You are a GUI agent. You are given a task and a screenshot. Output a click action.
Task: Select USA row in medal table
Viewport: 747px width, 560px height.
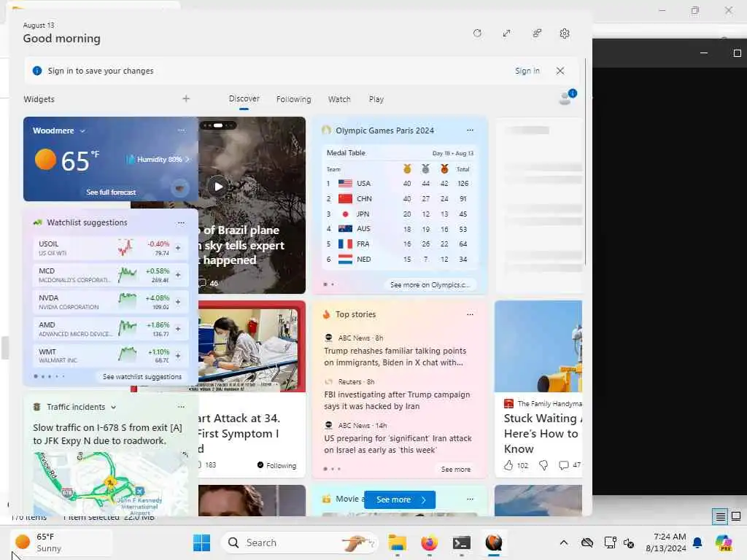[x=399, y=183]
